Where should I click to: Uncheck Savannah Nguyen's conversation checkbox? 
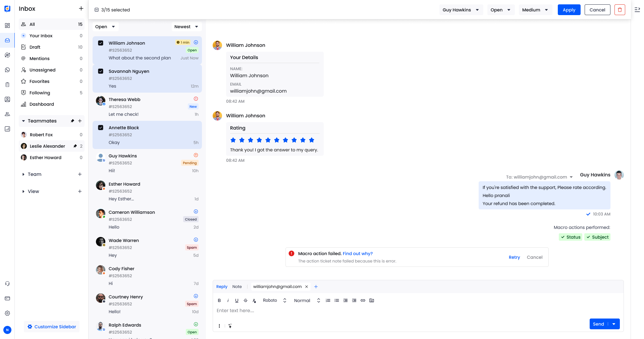click(101, 71)
